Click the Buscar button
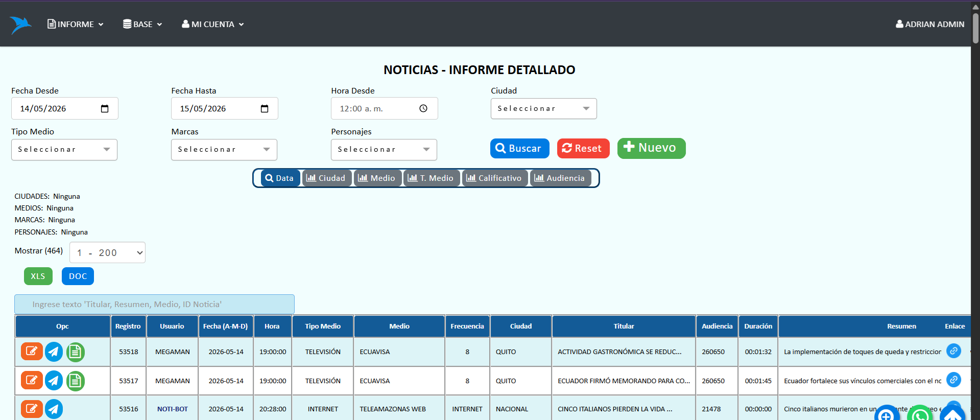 tap(520, 148)
